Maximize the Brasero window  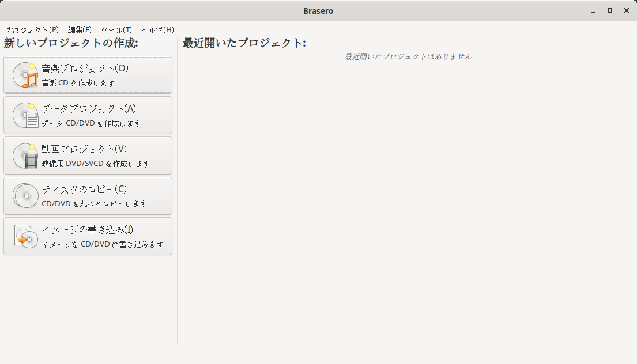click(610, 11)
